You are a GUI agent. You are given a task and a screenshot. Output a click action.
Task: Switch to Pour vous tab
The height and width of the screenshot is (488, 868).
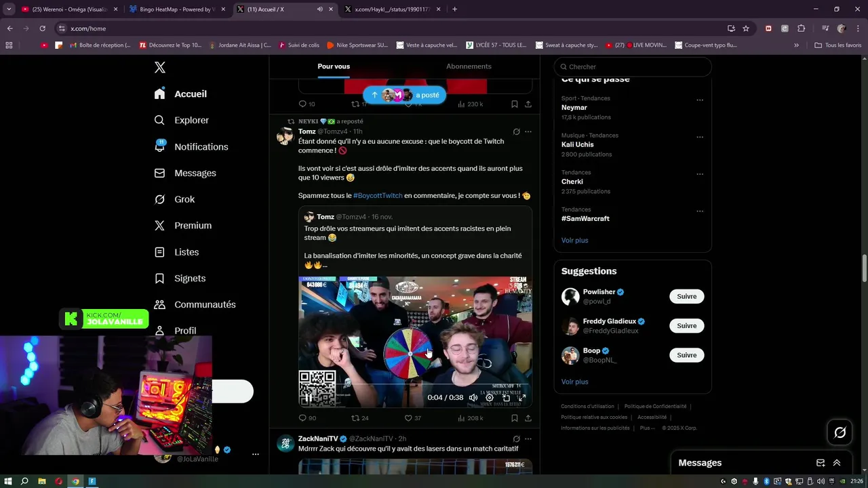point(334,66)
